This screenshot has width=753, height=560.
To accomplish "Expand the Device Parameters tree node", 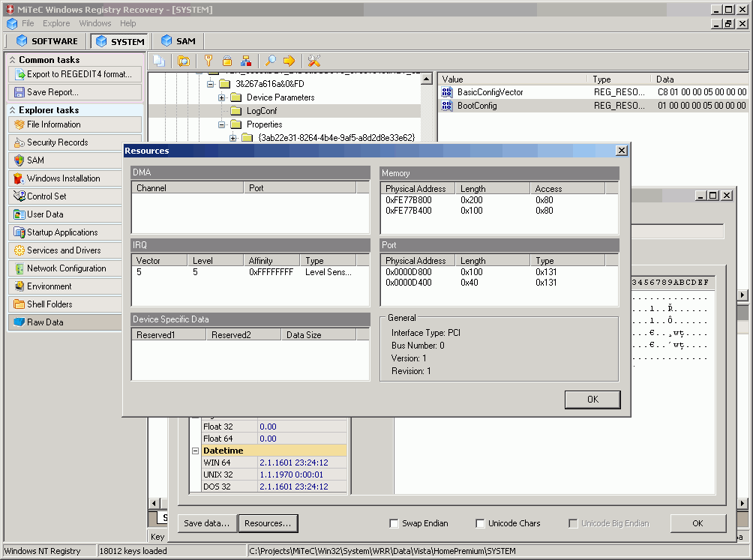I will [x=220, y=97].
